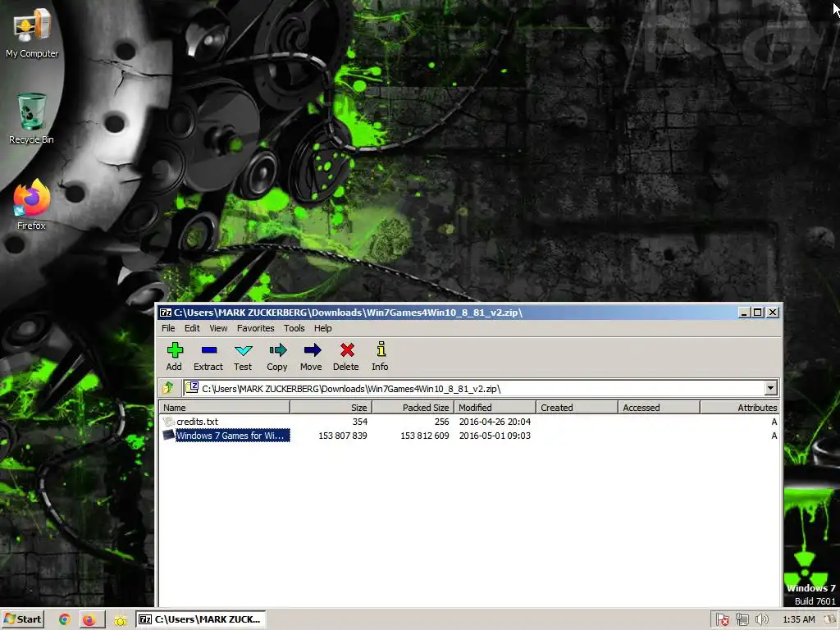Select the Move toolbar icon
The image size is (840, 630).
[x=312, y=350]
